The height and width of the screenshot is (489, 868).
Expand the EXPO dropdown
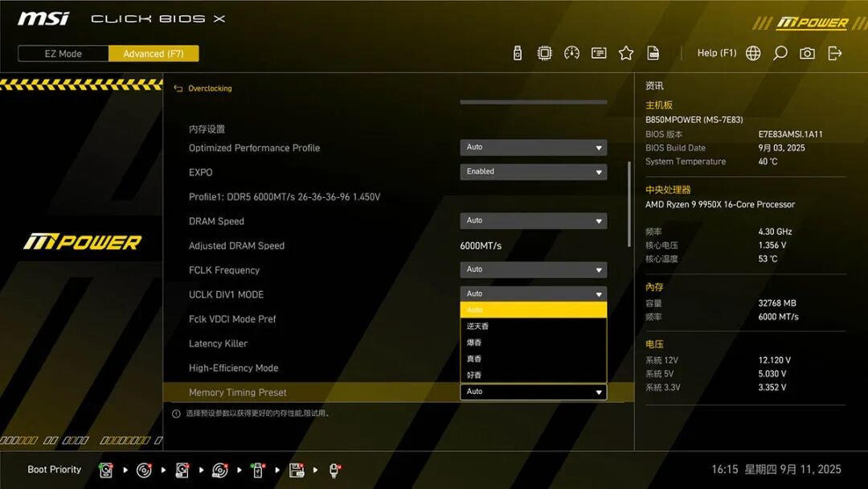click(533, 171)
